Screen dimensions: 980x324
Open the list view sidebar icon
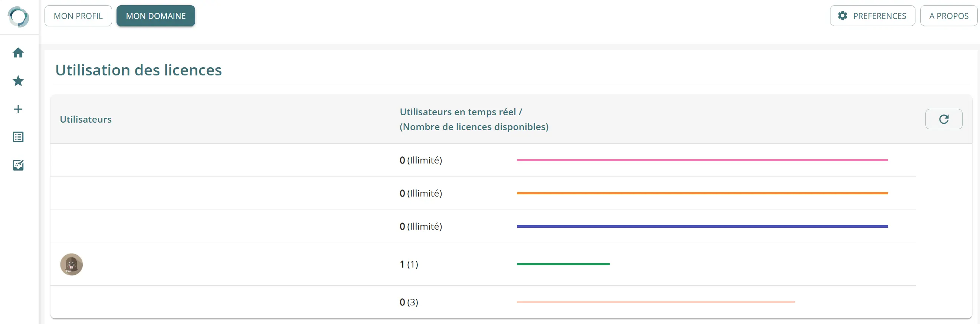point(18,137)
